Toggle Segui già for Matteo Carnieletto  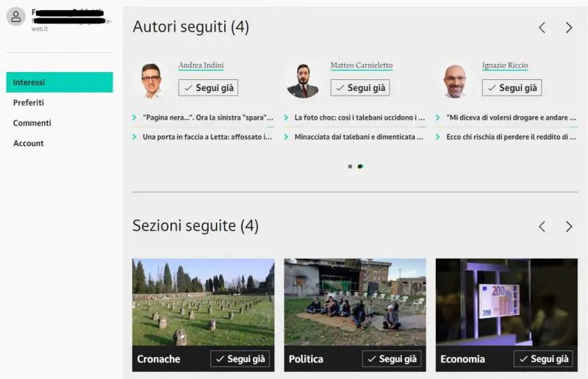pos(360,88)
